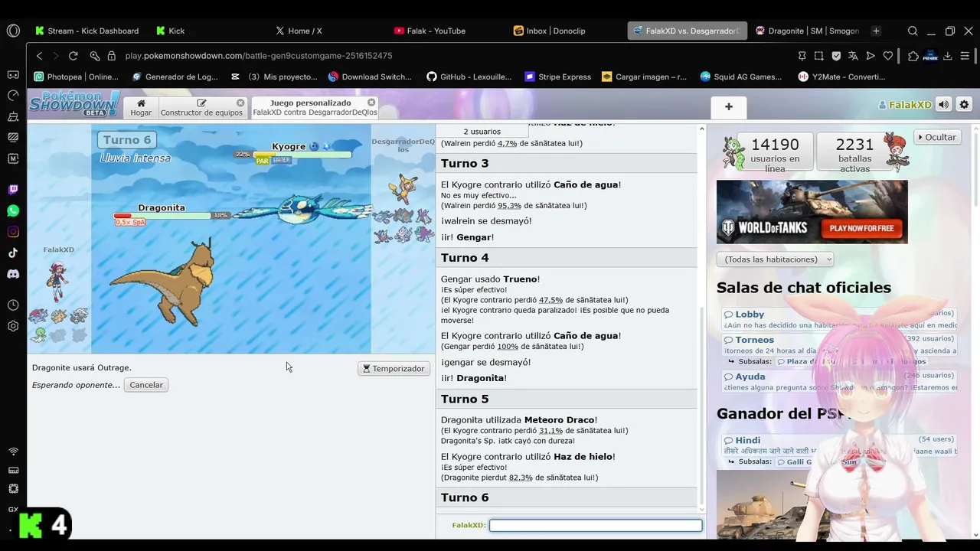Viewport: 980px width, 551px height.
Task: Open the Constructor de equipos tab
Action: (x=201, y=107)
